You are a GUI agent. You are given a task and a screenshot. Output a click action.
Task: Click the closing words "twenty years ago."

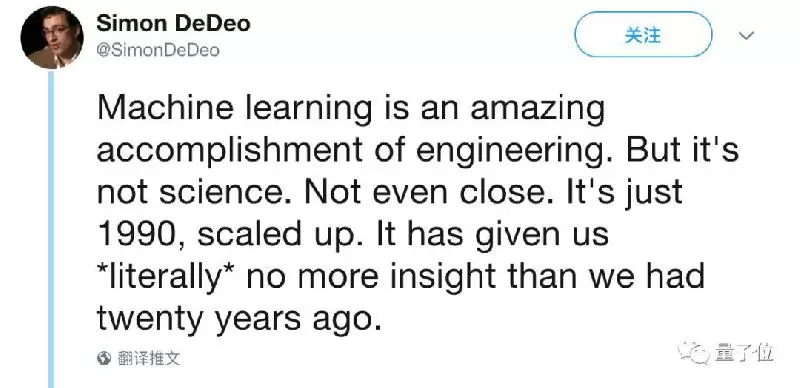[239, 320]
